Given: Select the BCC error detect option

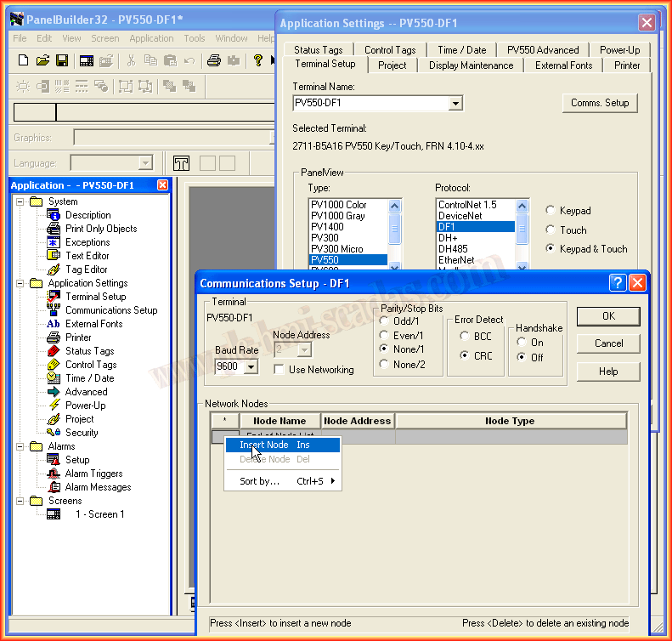Looking at the screenshot, I should 465,337.
